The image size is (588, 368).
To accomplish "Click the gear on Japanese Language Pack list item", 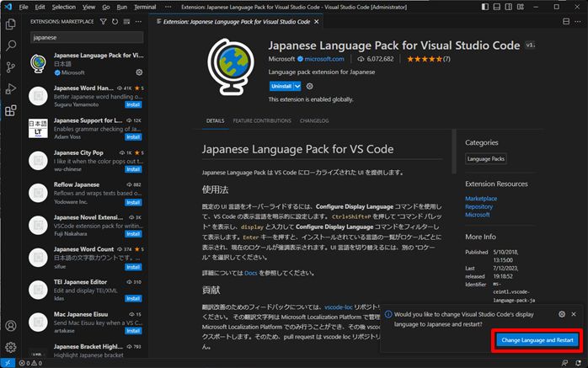I will coord(139,72).
